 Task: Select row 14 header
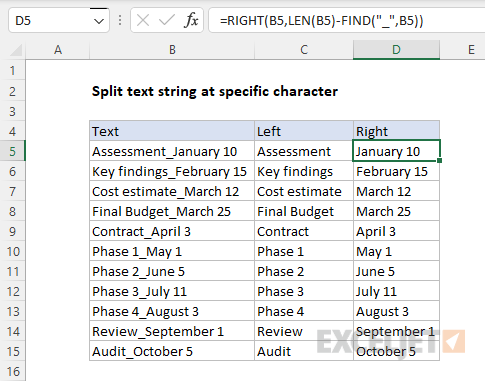click(x=13, y=331)
